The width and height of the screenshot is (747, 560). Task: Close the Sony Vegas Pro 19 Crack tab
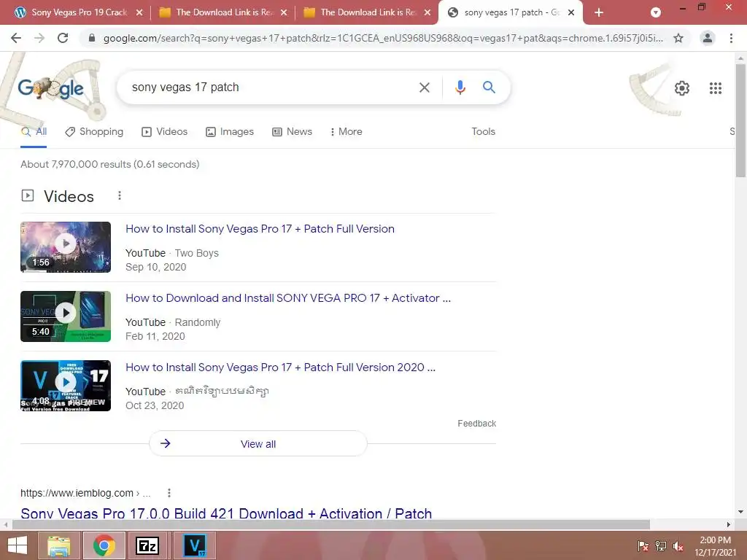click(x=139, y=12)
